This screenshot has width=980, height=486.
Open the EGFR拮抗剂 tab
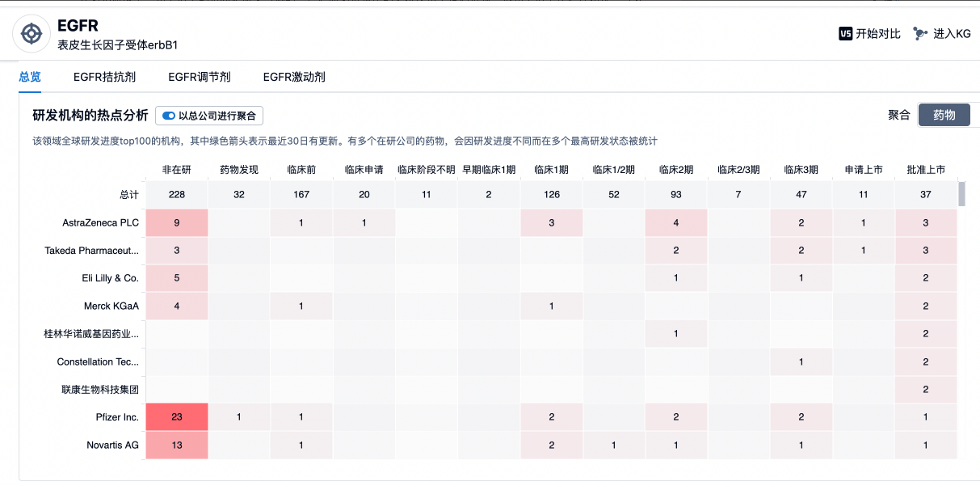coord(104,77)
